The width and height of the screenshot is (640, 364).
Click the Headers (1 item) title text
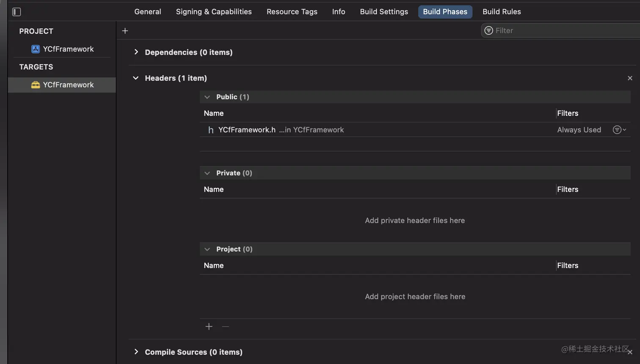coord(176,78)
